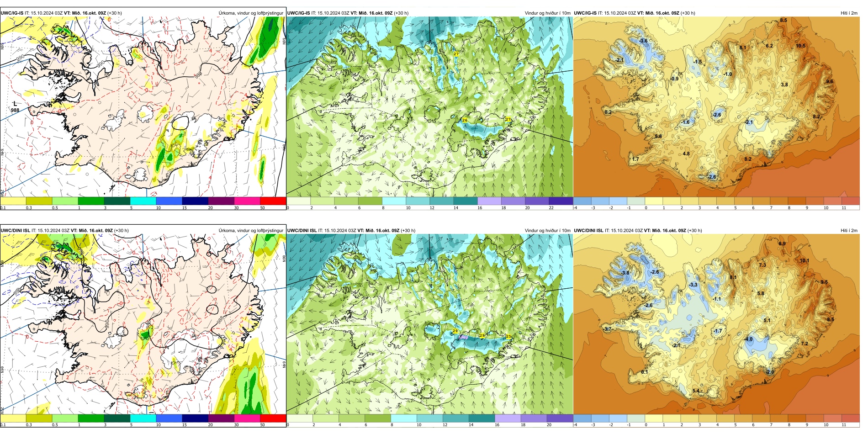The height and width of the screenshot is (434, 868).
Task: Click the -1.5 temperature value on IG-IS map
Action: click(x=698, y=62)
